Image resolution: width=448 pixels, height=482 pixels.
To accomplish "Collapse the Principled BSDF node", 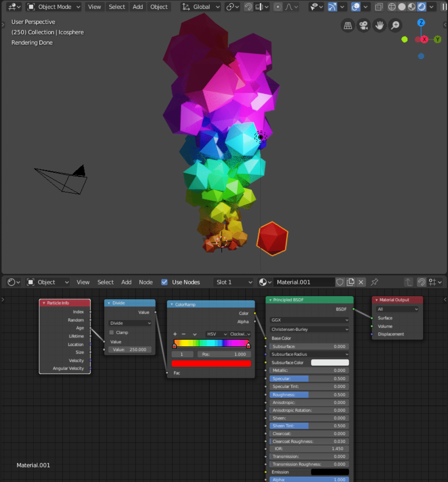I will tap(270, 300).
